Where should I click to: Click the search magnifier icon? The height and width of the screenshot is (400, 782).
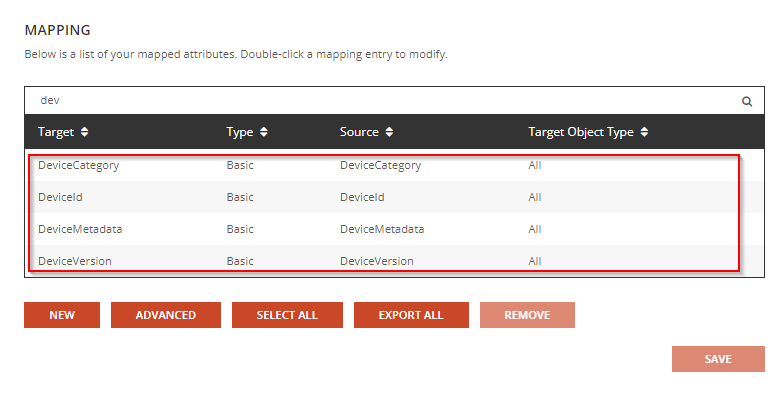click(747, 101)
